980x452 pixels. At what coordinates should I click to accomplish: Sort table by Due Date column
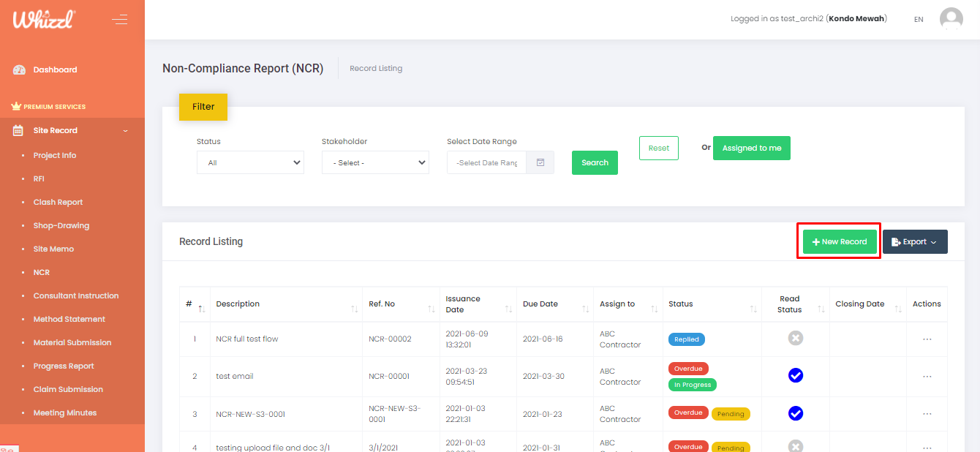[x=540, y=304]
